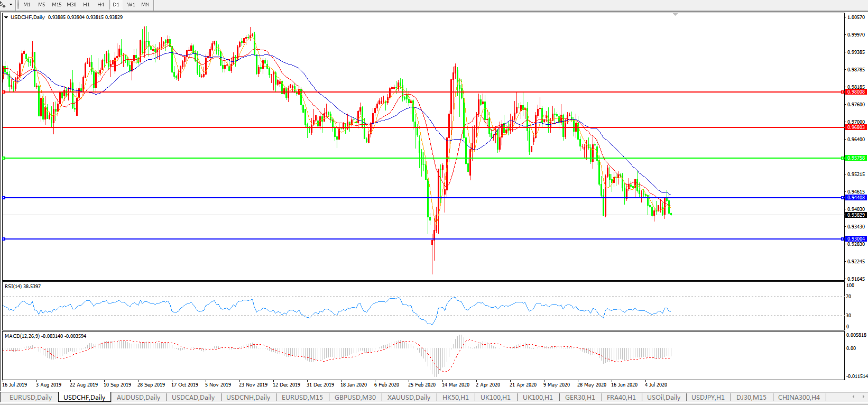The image size is (868, 405).
Task: Open the XAUUSD,Daily chart tab
Action: click(409, 397)
